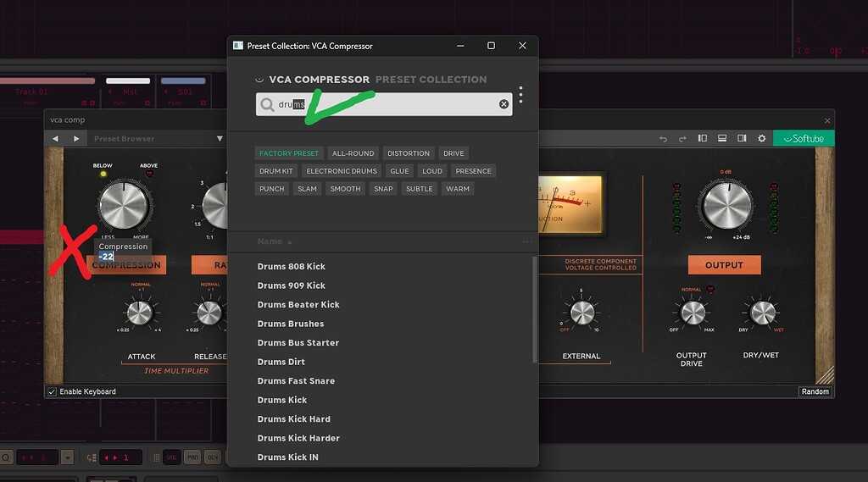The image size is (868, 482).
Task: Click the Output gain knob
Action: click(x=726, y=205)
